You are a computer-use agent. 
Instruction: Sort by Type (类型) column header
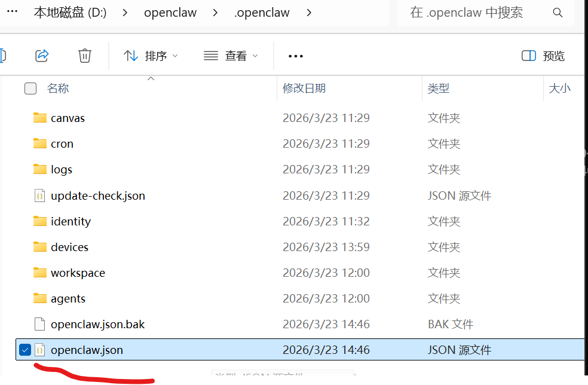439,88
